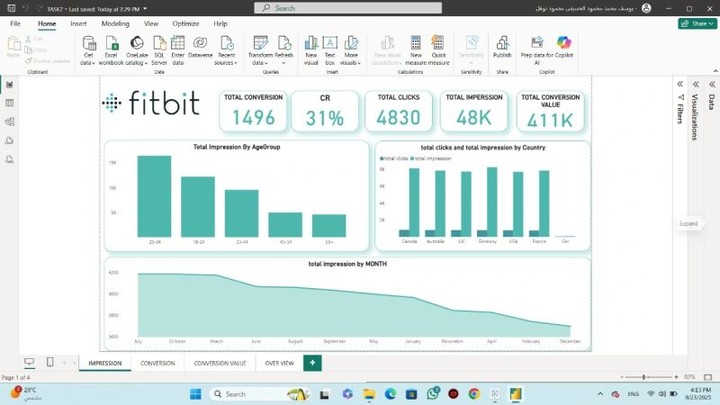720x405 pixels.
Task: Switch to desktop layout view
Action: 29,362
